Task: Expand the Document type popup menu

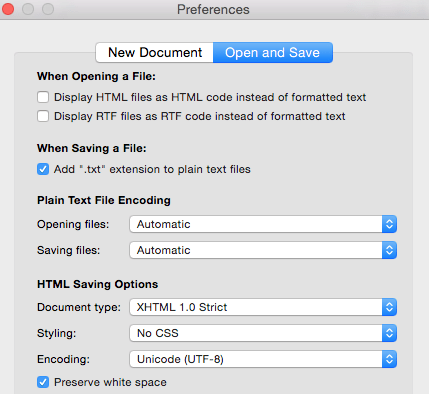Action: [263, 307]
